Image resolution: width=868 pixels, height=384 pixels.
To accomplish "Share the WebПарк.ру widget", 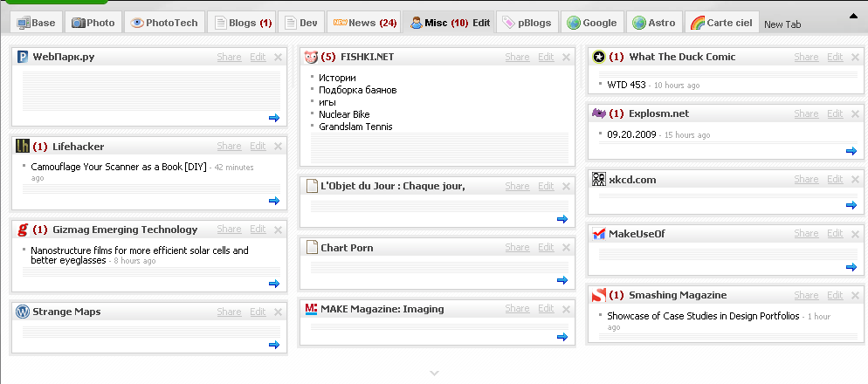I will click(x=229, y=57).
